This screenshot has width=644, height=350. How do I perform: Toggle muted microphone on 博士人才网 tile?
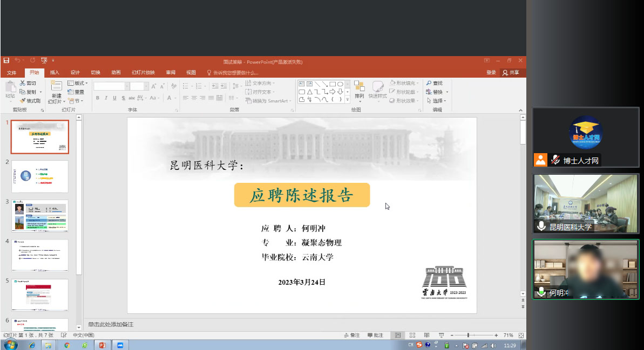(x=555, y=160)
